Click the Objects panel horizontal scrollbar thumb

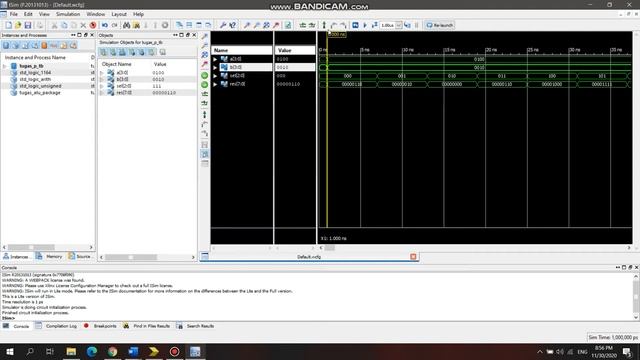click(x=131, y=257)
